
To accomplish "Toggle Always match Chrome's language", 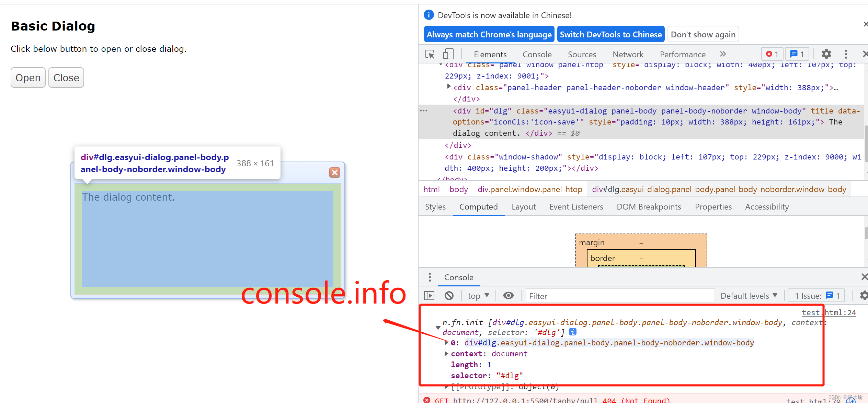I will (x=488, y=34).
